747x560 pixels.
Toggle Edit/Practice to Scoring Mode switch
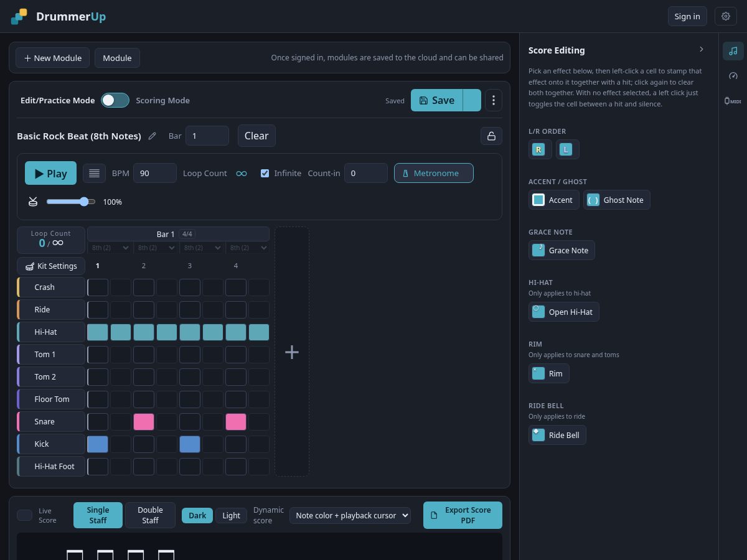pyautogui.click(x=115, y=100)
